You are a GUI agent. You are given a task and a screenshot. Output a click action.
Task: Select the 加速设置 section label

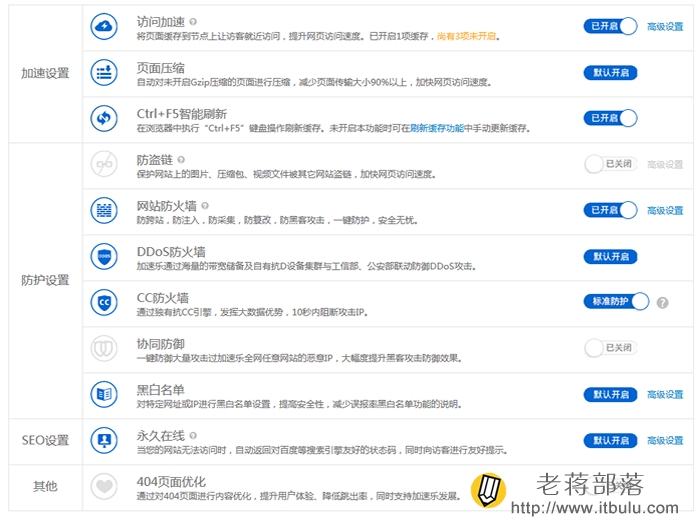click(x=45, y=73)
